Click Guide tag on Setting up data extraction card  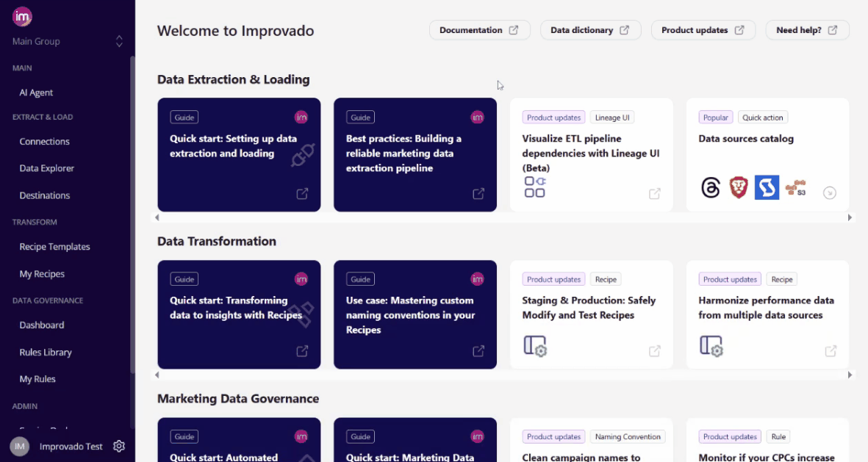(184, 118)
